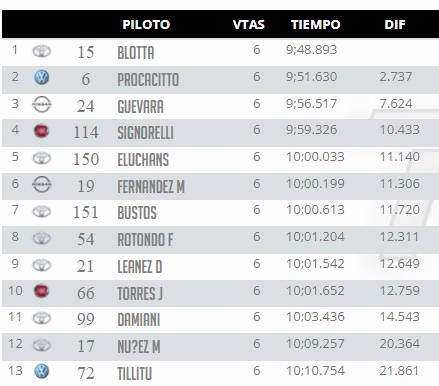Open driver name BUSTOS
The width and height of the screenshot is (439, 386).
pyautogui.click(x=137, y=213)
